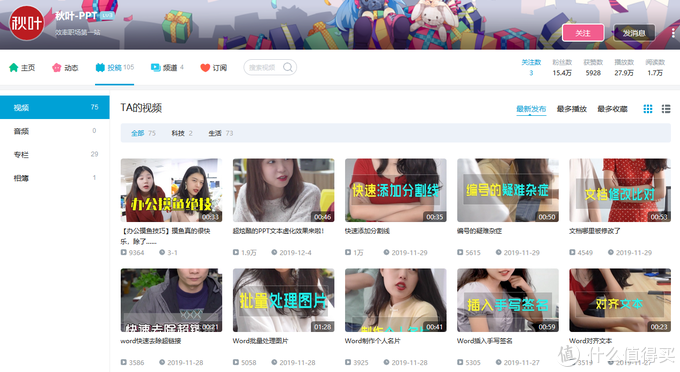This screenshot has width=680, height=372.
Task: Open the 批量处理图片 video thumbnail
Action: 284,300
